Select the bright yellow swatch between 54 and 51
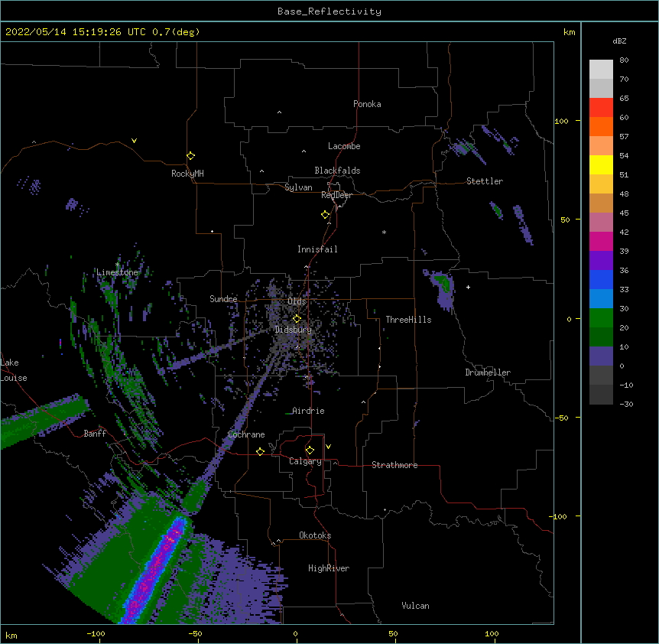This screenshot has height=644, width=659. pos(601,164)
